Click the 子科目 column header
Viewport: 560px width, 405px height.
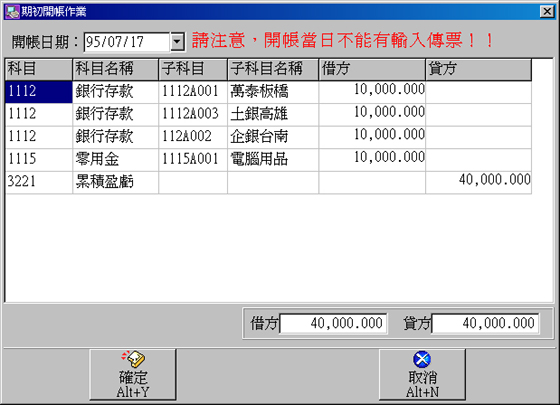[x=193, y=69]
